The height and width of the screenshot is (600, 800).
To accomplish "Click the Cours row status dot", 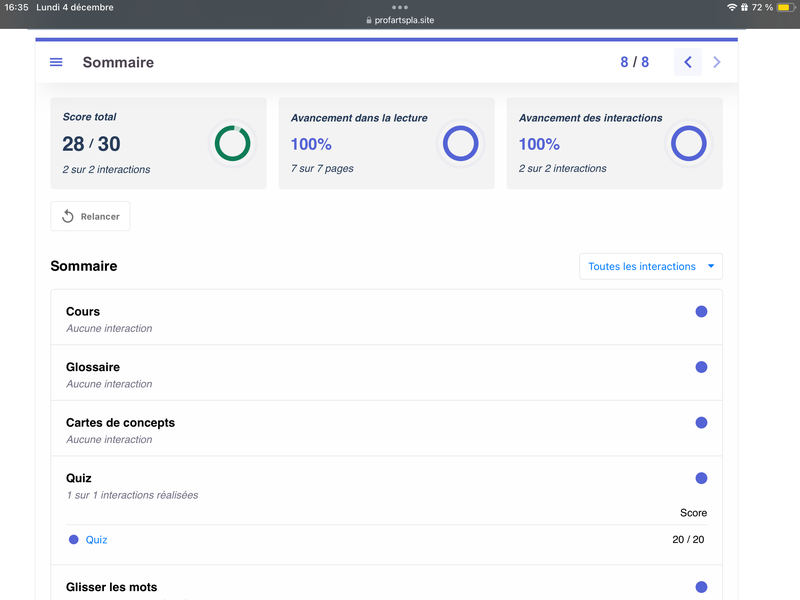I will click(x=701, y=312).
